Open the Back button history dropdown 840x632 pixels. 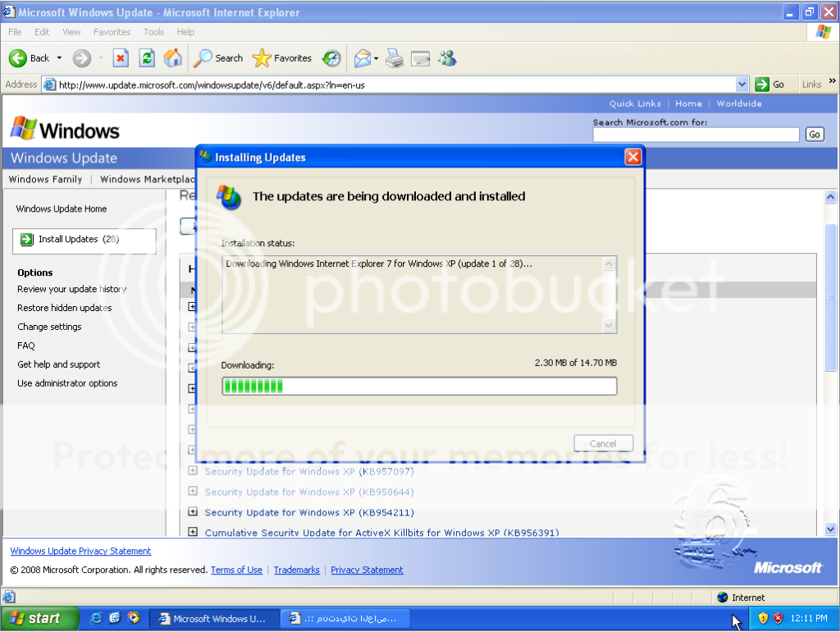point(59,58)
